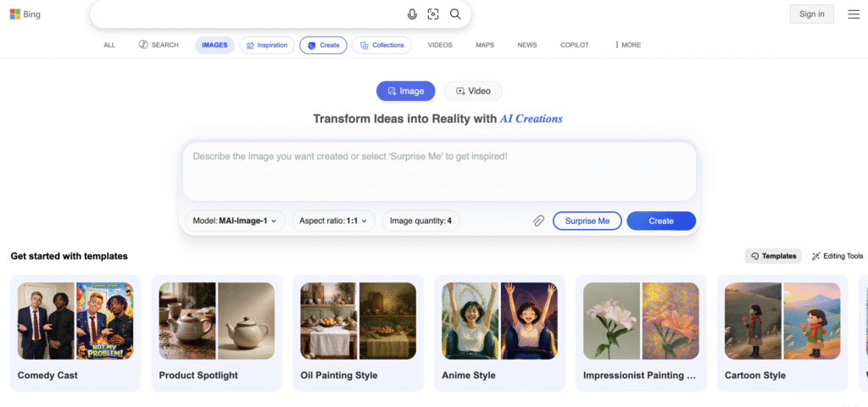Expand the Aspect ratio 1:1 dropdown

[333, 221]
